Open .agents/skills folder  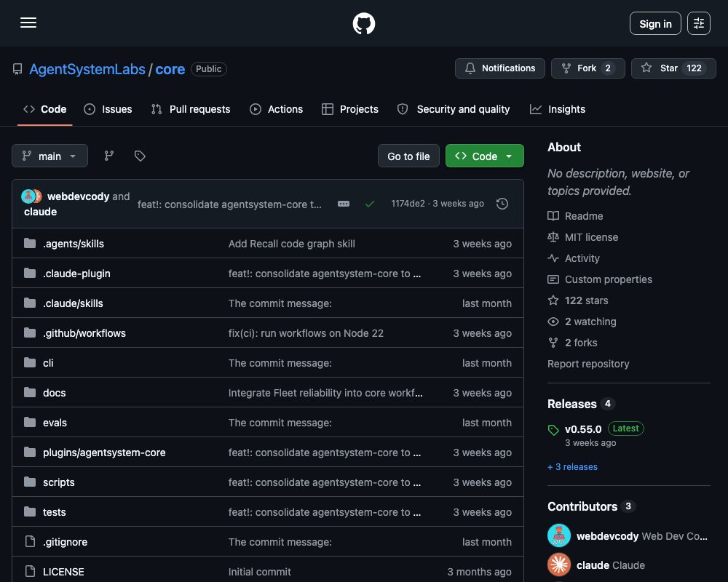point(74,244)
